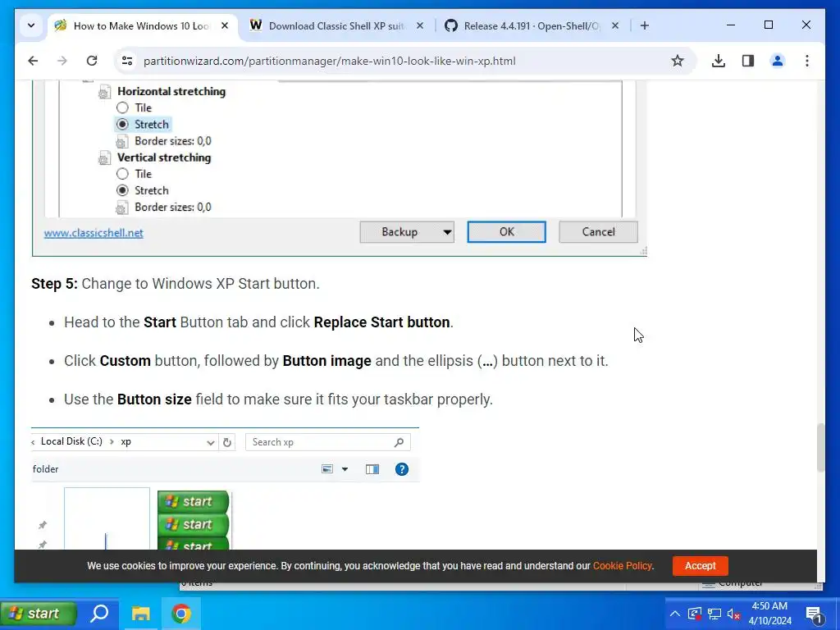Expand the Local Disk xp path dropdown
The height and width of the screenshot is (630, 840).
tap(211, 442)
